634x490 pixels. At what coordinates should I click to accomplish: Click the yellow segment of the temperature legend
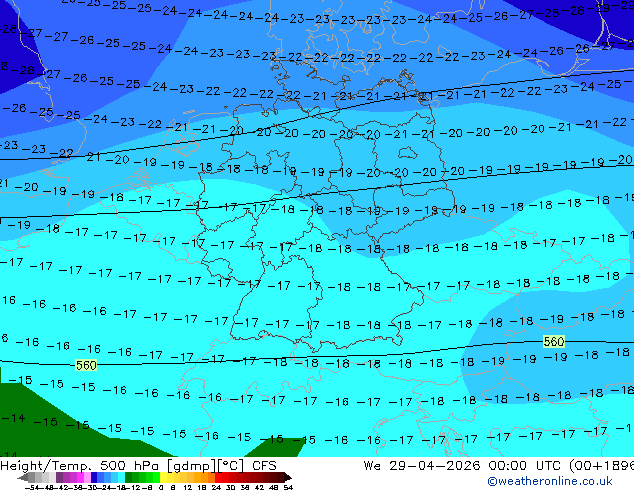(x=163, y=478)
